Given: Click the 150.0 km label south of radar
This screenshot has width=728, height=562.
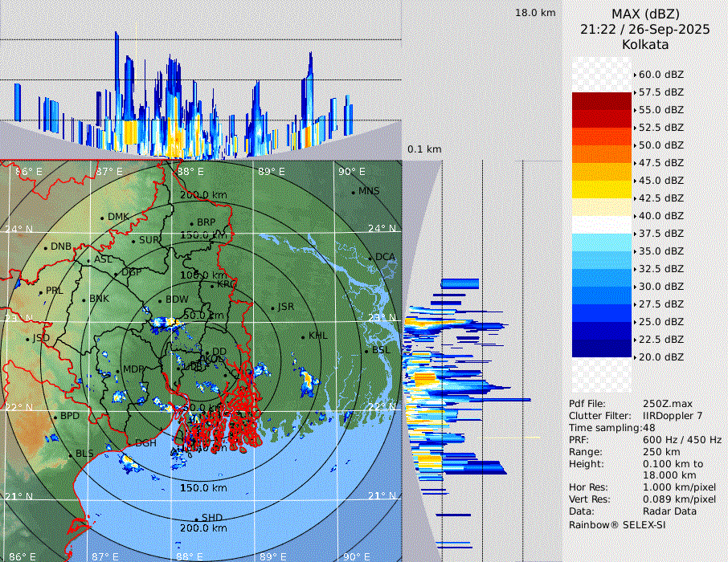Looking at the screenshot, I should point(203,488).
